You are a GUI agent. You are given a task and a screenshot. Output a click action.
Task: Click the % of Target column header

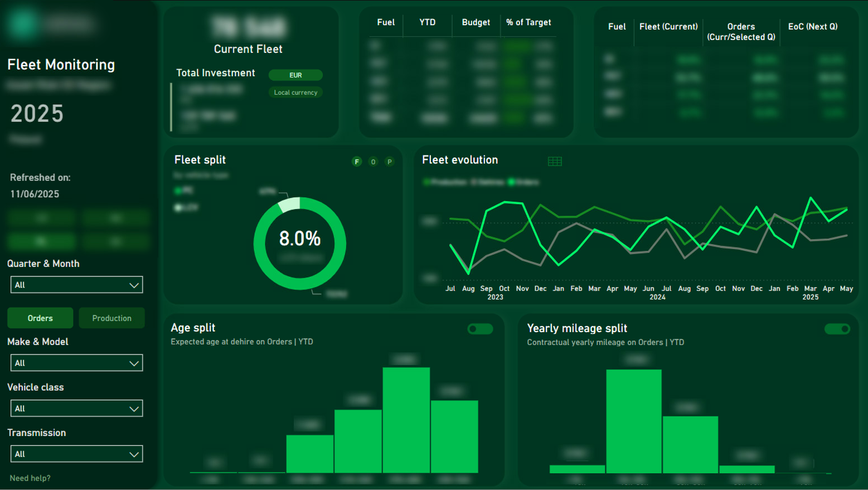coord(528,22)
